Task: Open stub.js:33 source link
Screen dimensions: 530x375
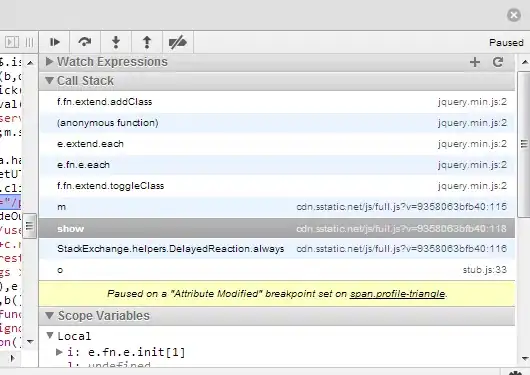Action: (484, 270)
